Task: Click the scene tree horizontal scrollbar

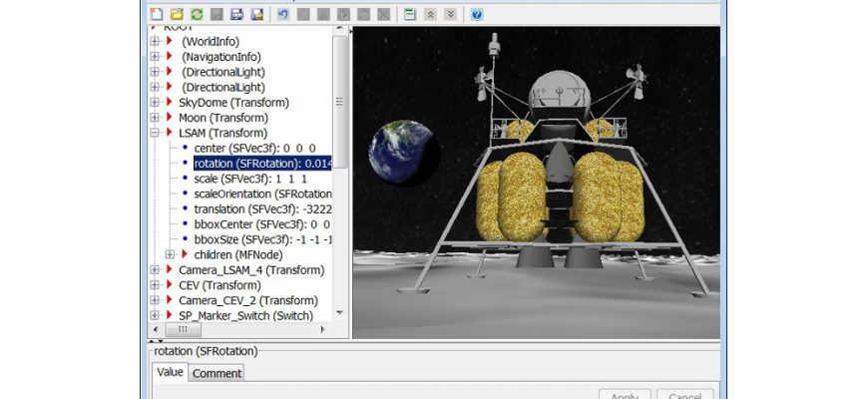Action: (239, 329)
